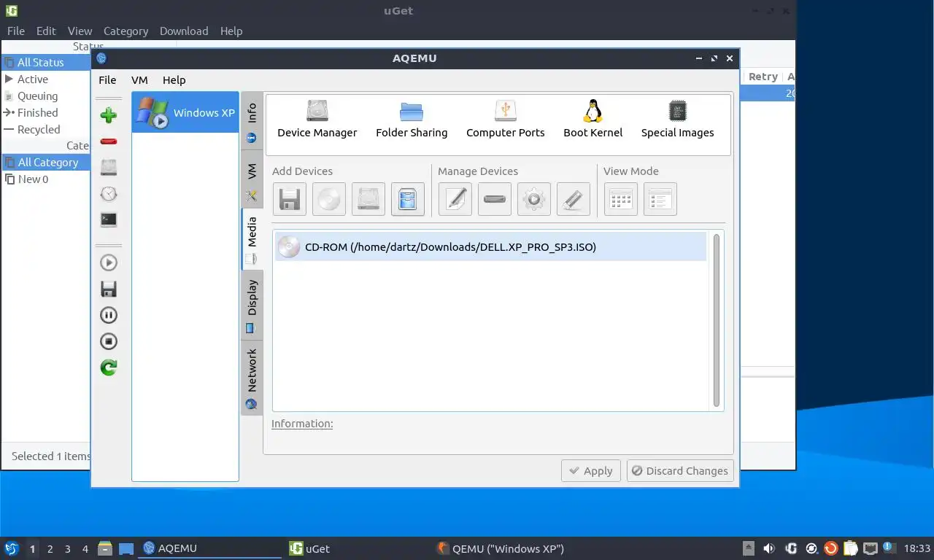Open uGet View menu
The image size is (934, 560).
(x=80, y=31)
